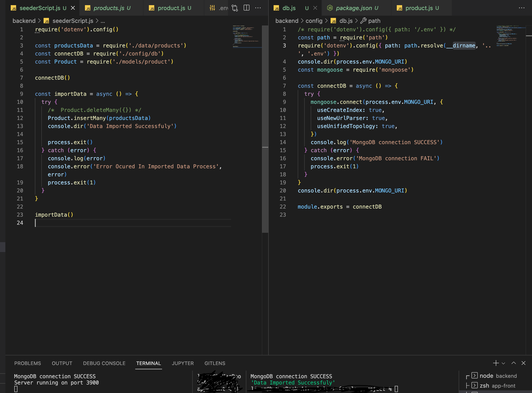Viewport: 532px width, 393px height.
Task: Click highlighted '__dirname' in db.js
Action: coord(461,46)
